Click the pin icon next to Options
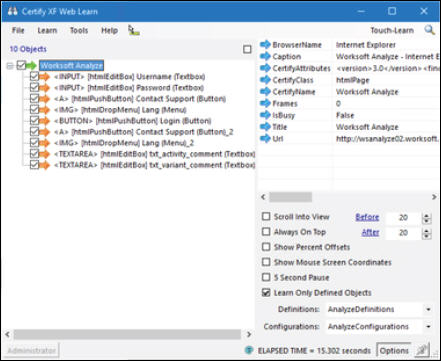The width and height of the screenshot is (441, 361). [x=422, y=350]
